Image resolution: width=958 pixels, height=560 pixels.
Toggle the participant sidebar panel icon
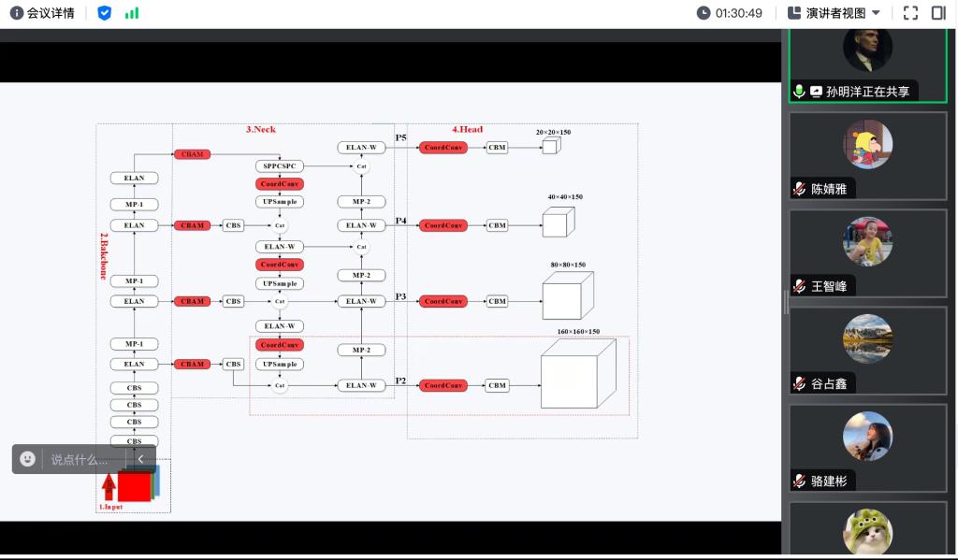[938, 13]
